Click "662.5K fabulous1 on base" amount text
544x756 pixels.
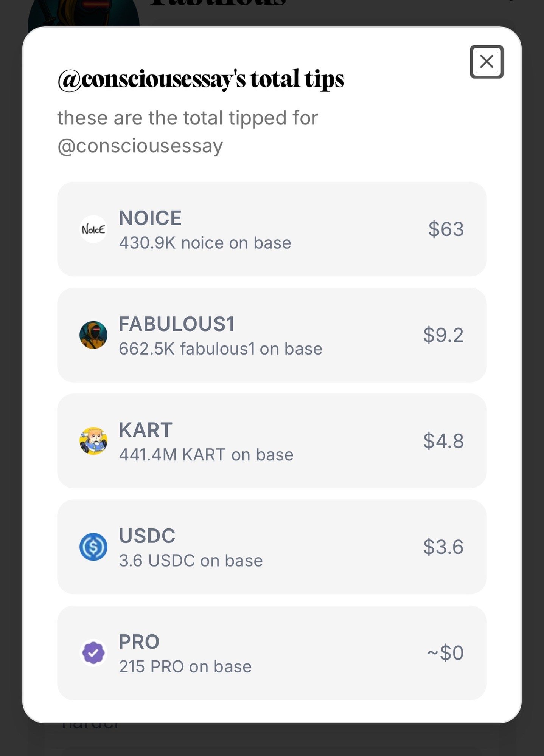tap(221, 349)
